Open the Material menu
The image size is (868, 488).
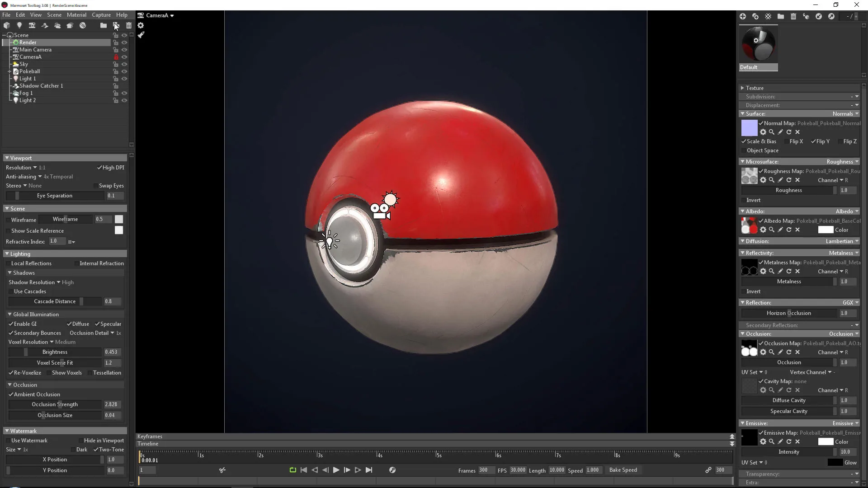[x=76, y=15]
